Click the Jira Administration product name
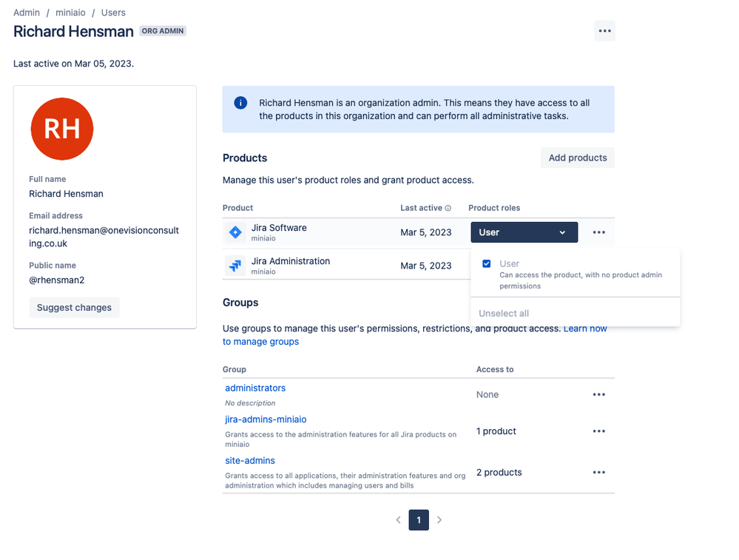 coord(291,261)
